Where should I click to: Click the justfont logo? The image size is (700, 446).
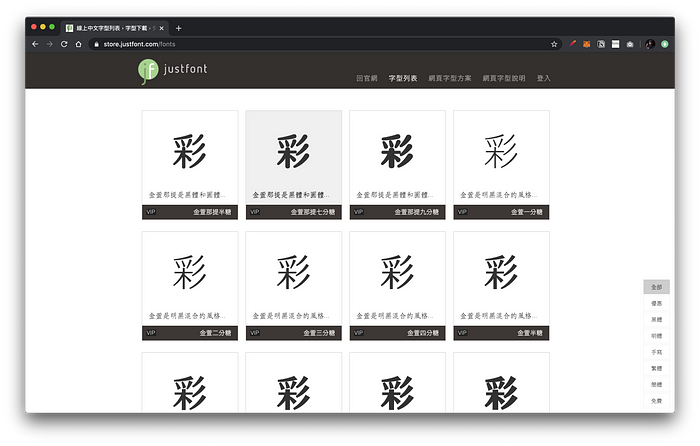pos(173,71)
